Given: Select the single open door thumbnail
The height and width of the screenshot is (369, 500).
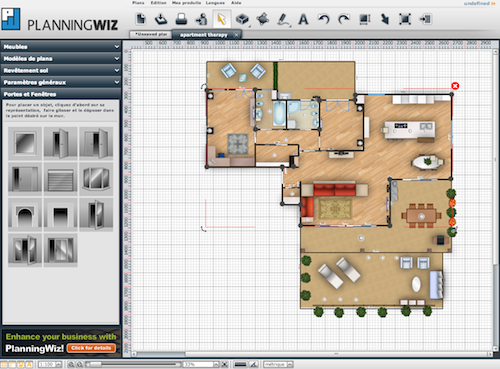Looking at the screenshot, I should [60, 143].
